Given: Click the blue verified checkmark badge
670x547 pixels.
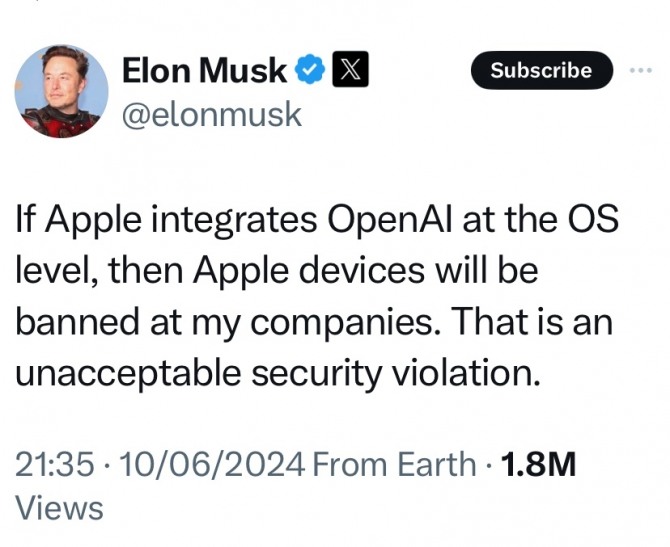Looking at the screenshot, I should pyautogui.click(x=311, y=71).
